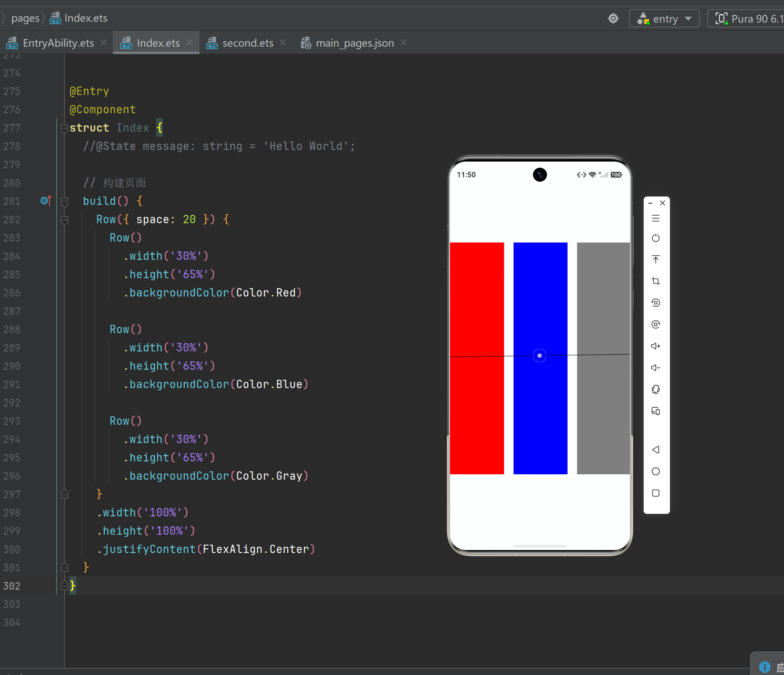The width and height of the screenshot is (784, 675).
Task: Click the 'Hello World' comment line
Action: click(x=219, y=146)
